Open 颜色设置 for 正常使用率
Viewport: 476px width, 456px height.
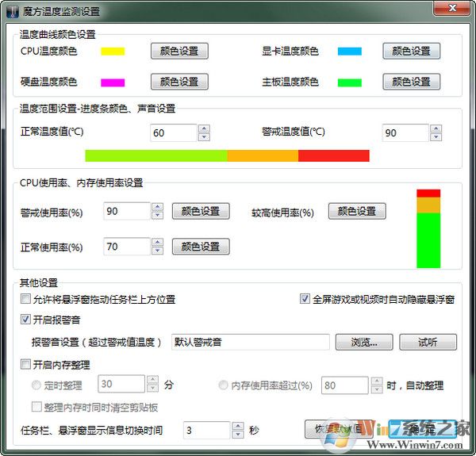[201, 247]
